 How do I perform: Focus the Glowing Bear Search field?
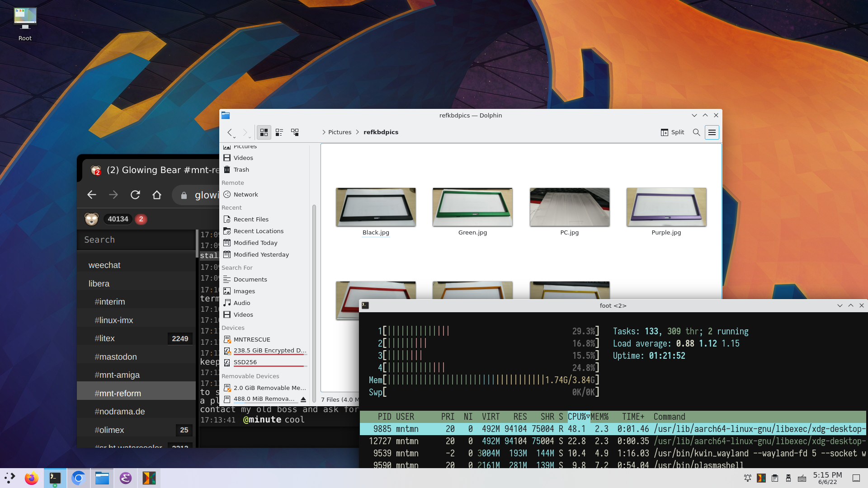tap(136, 240)
